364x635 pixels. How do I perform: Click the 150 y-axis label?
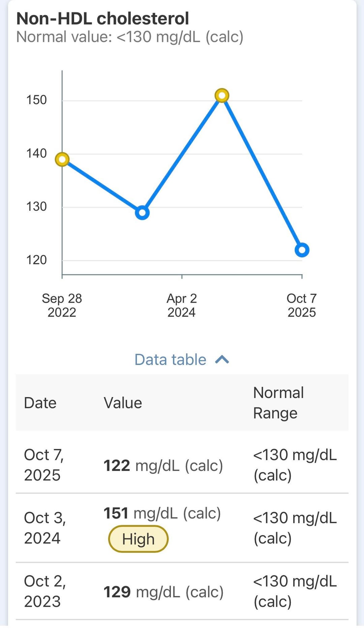point(36,100)
